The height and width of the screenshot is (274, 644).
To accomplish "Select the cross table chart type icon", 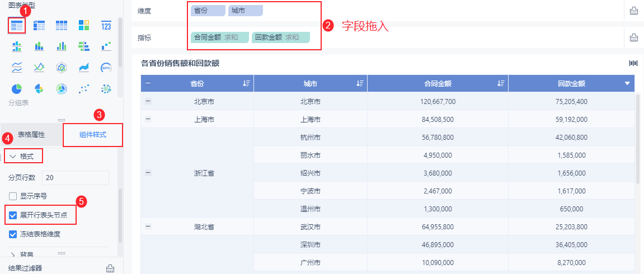I will pyautogui.click(x=39, y=25).
